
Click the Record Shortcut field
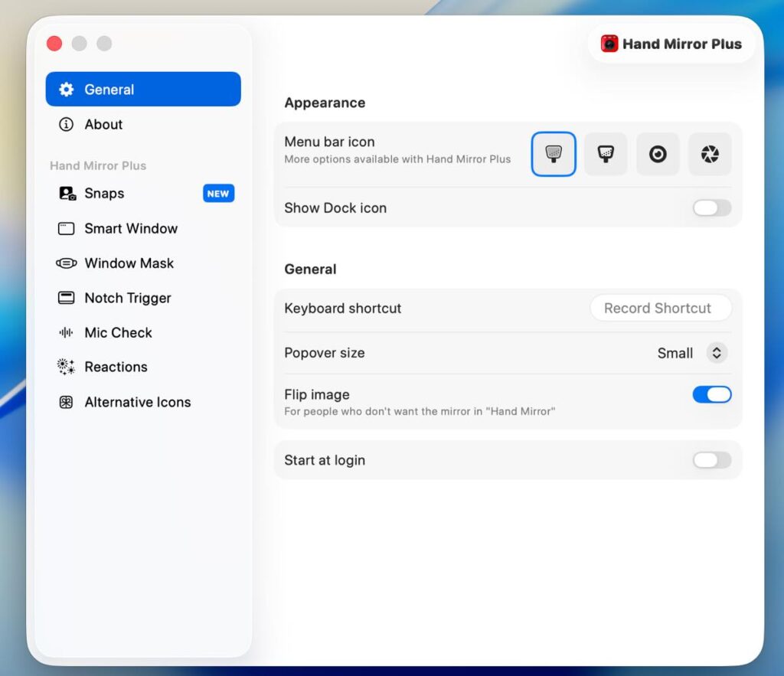pyautogui.click(x=660, y=309)
